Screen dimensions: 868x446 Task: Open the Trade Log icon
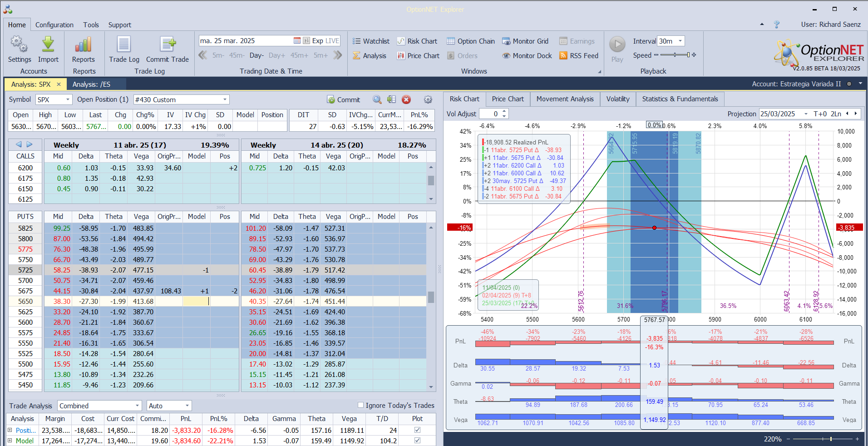(x=124, y=45)
